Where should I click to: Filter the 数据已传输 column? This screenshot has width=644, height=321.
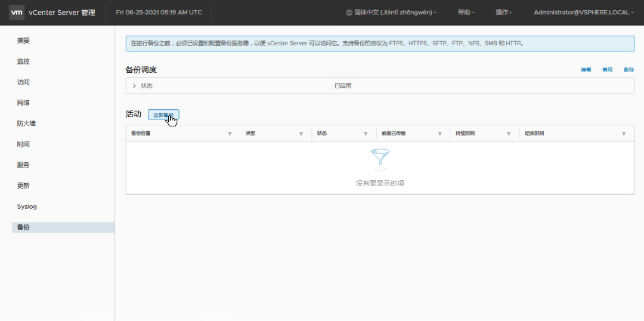pyautogui.click(x=440, y=134)
